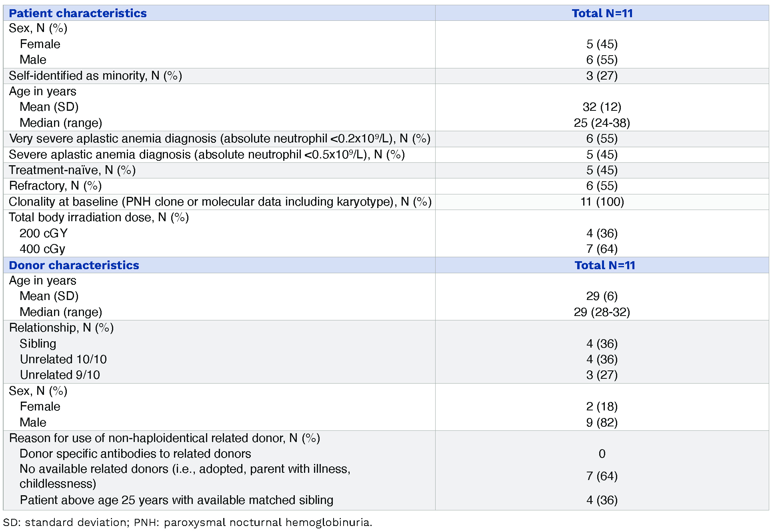Click the value 7 (64) beside 400 cGy
The image size is (774, 532).
tap(602, 249)
